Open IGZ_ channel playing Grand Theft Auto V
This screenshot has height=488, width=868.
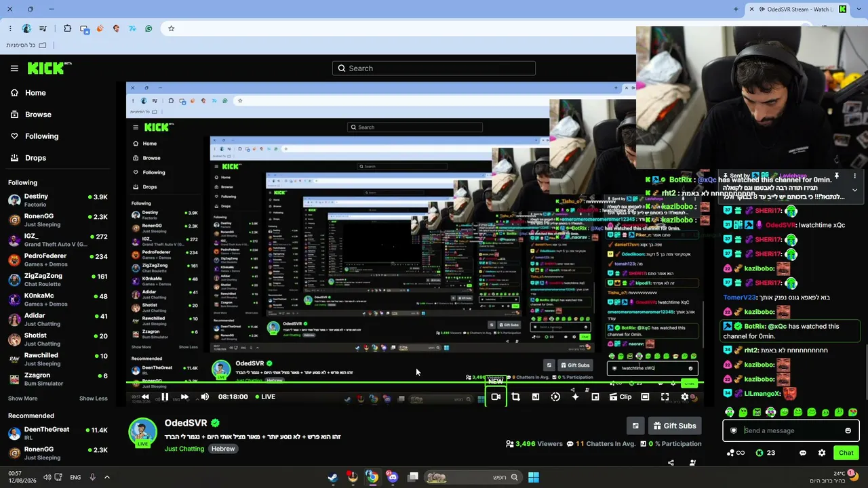[58, 240]
